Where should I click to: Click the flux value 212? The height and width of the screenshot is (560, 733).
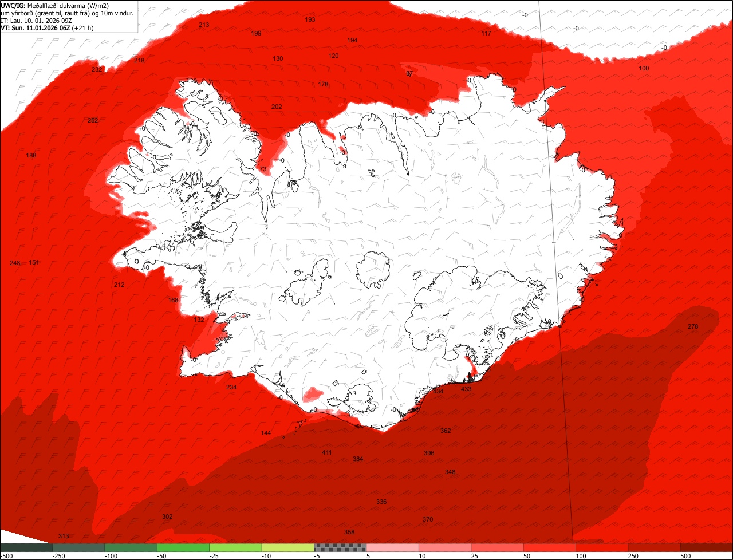119,285
